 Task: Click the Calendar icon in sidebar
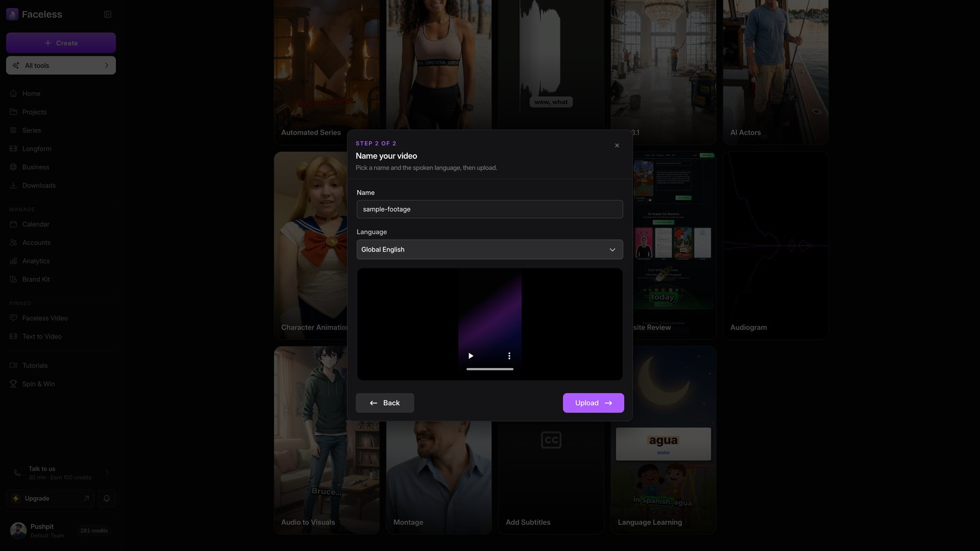13,224
